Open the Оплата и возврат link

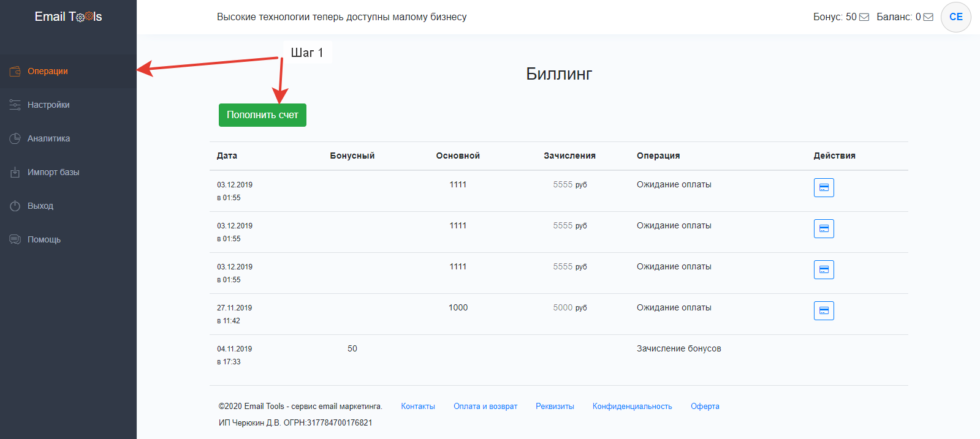485,407
